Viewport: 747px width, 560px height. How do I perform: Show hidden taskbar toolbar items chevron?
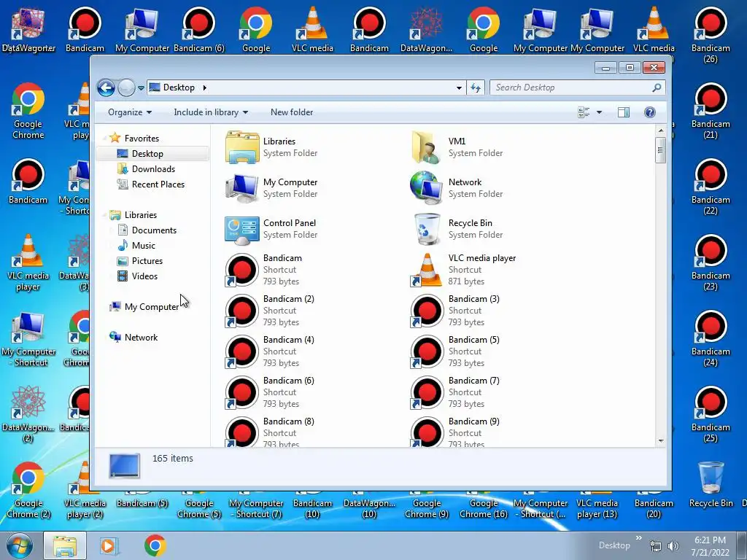click(639, 537)
